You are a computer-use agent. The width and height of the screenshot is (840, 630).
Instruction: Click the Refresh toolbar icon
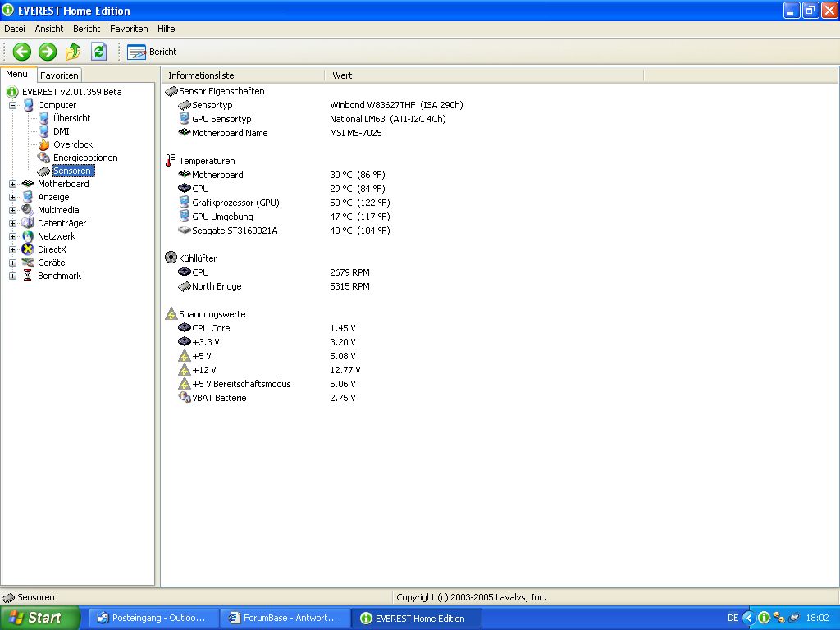coord(98,52)
